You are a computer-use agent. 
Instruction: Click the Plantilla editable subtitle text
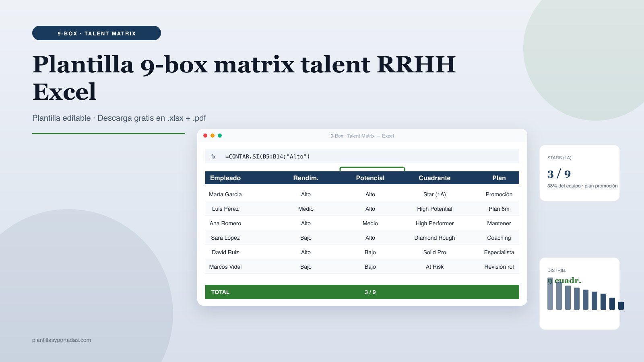tap(119, 118)
